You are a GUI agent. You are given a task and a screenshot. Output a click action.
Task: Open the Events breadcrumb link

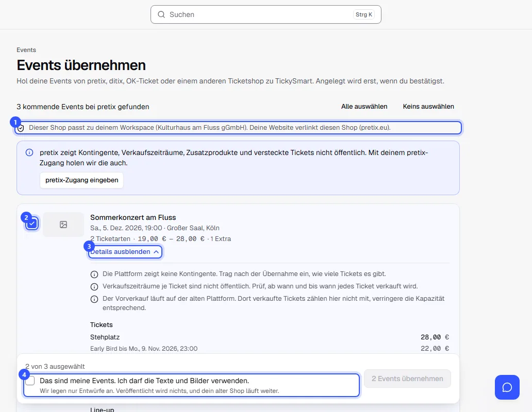tap(26, 50)
